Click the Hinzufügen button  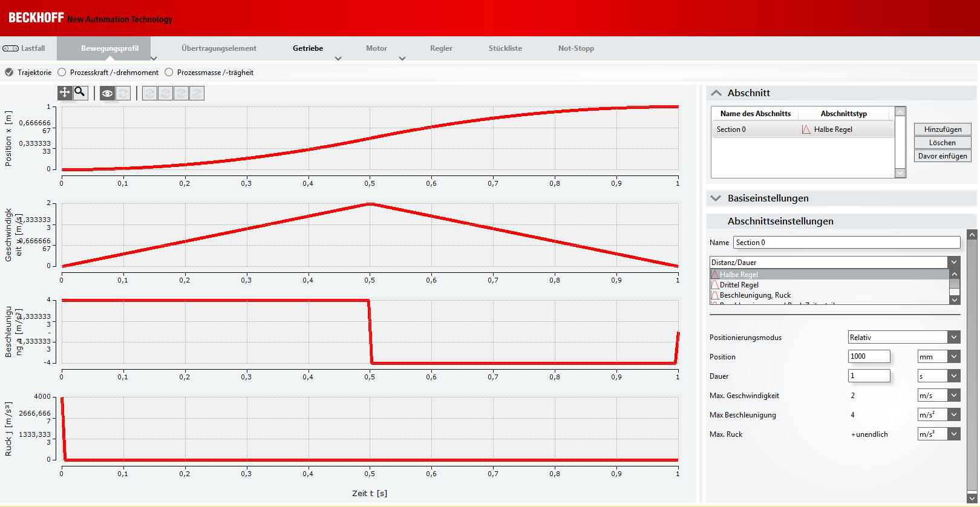pyautogui.click(x=942, y=129)
